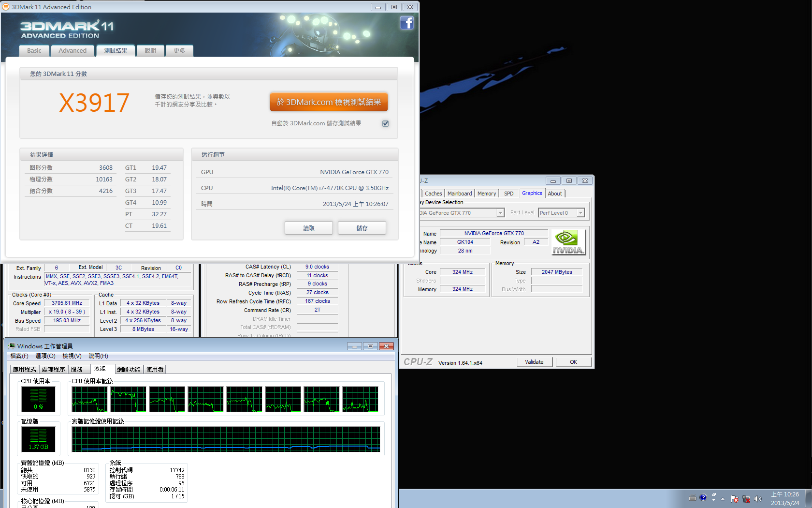Image resolution: width=812 pixels, height=508 pixels.
Task: Switch to the Basic tab in 3DMark
Action: tap(34, 51)
